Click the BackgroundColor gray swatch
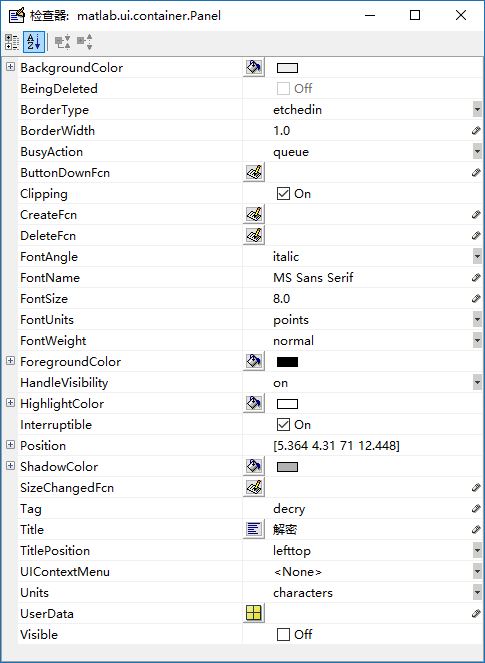This screenshot has height=663, width=485. coord(287,68)
